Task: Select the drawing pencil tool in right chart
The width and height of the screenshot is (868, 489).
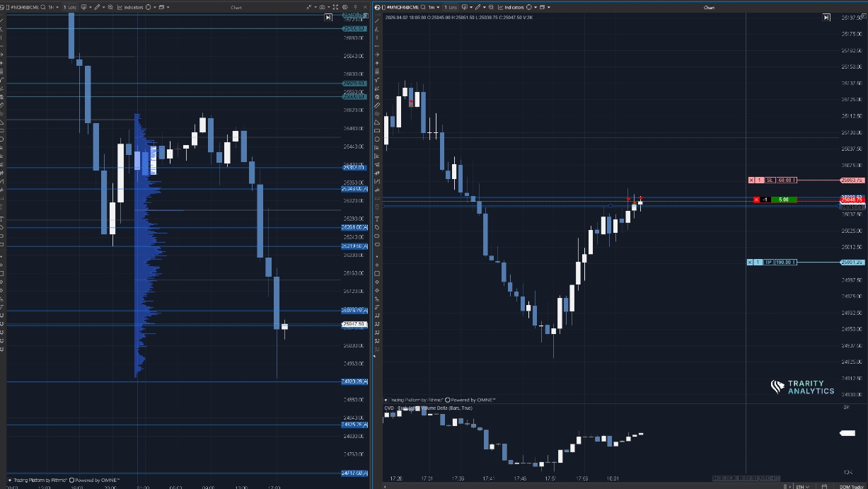Action: pyautogui.click(x=478, y=7)
